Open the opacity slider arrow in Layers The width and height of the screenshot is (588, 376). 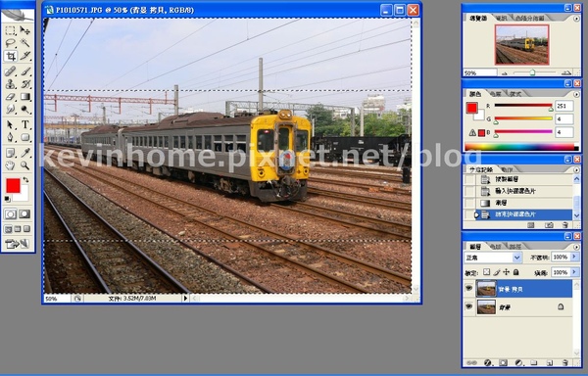tap(574, 257)
